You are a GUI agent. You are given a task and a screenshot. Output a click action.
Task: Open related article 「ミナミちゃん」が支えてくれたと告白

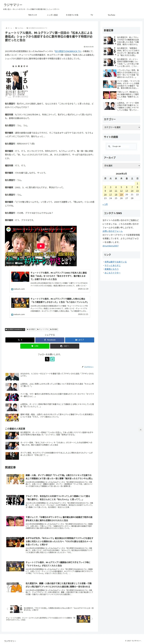[50, 568]
